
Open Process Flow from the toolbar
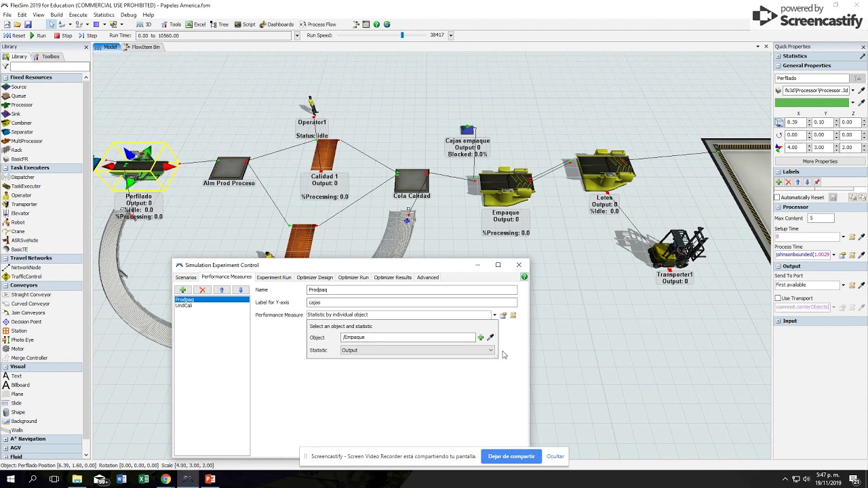pos(318,24)
